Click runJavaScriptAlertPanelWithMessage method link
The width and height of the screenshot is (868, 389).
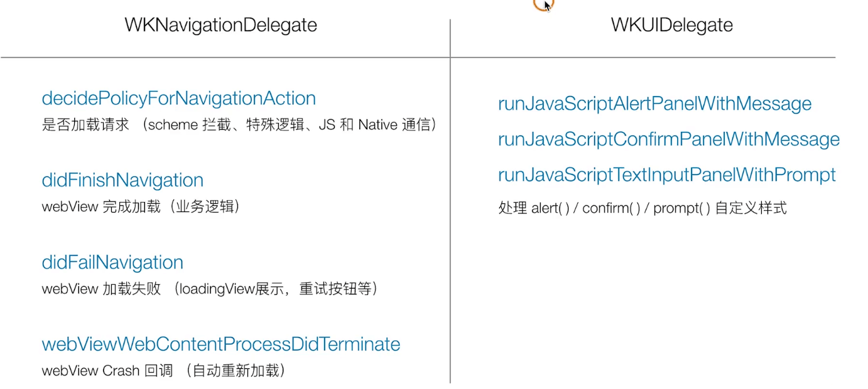(x=654, y=104)
